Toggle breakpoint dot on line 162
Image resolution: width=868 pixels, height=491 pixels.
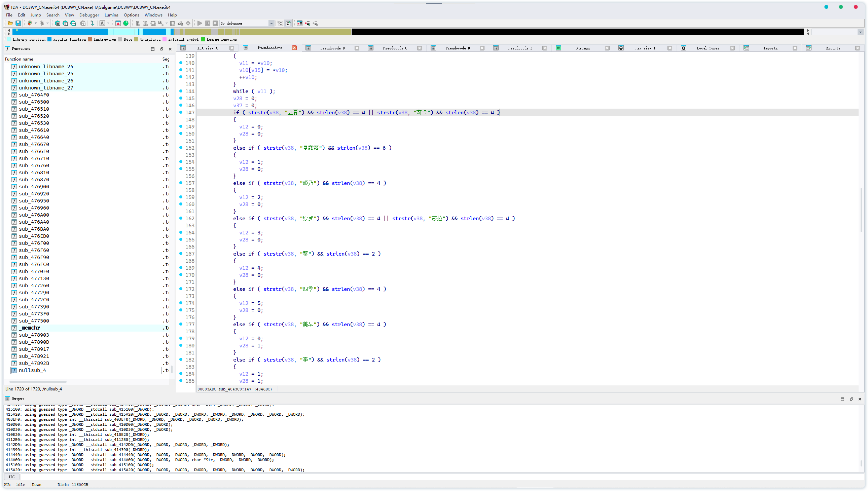click(181, 218)
